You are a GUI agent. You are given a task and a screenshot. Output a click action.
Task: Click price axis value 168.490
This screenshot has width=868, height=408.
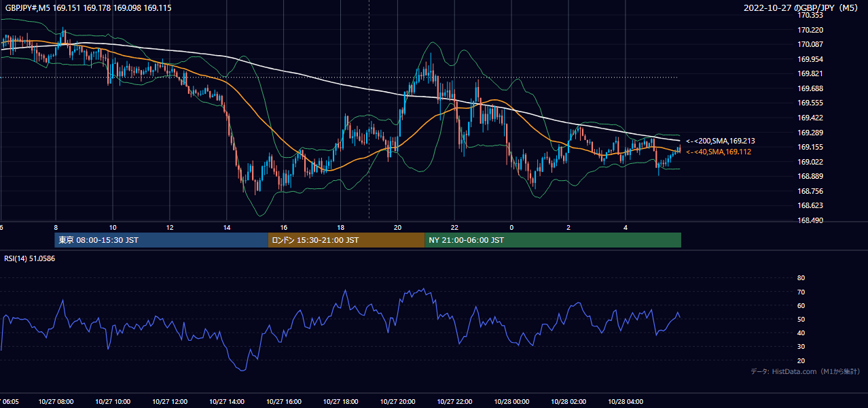810,220
